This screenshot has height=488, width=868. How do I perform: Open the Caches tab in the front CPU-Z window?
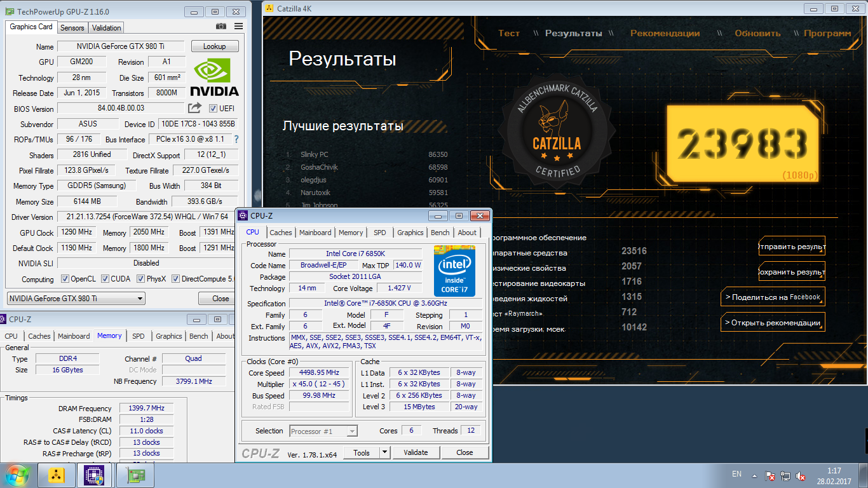click(x=281, y=233)
